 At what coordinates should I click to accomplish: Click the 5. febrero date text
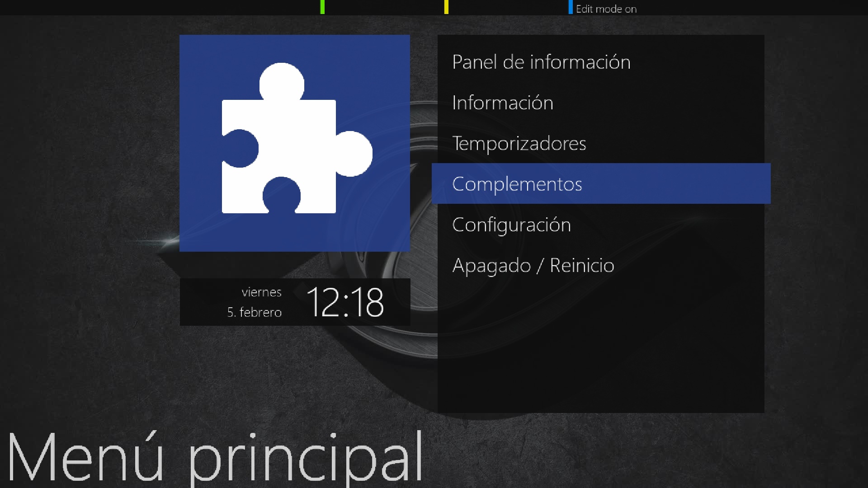pos(254,312)
